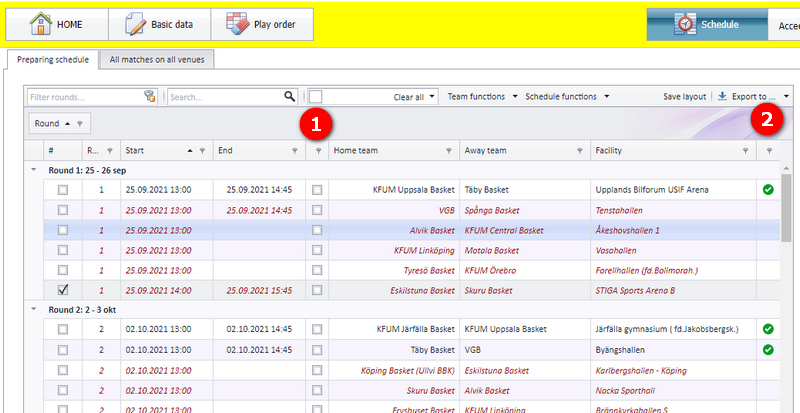
Task: Select Nacka Sporthall facility cell
Action: 673,391
